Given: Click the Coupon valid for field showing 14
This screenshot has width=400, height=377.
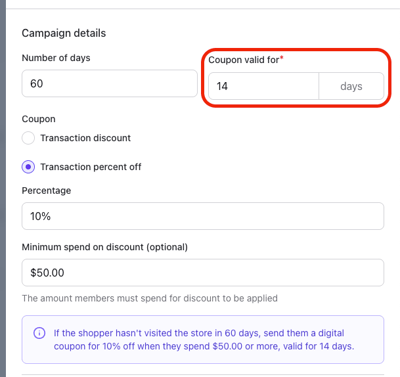Looking at the screenshot, I should coord(264,86).
